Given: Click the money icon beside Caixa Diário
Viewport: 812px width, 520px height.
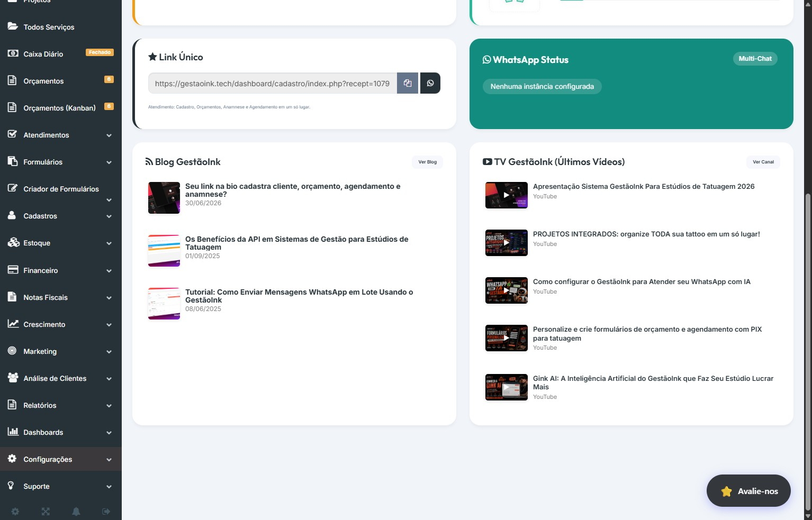Looking at the screenshot, I should [13, 53].
